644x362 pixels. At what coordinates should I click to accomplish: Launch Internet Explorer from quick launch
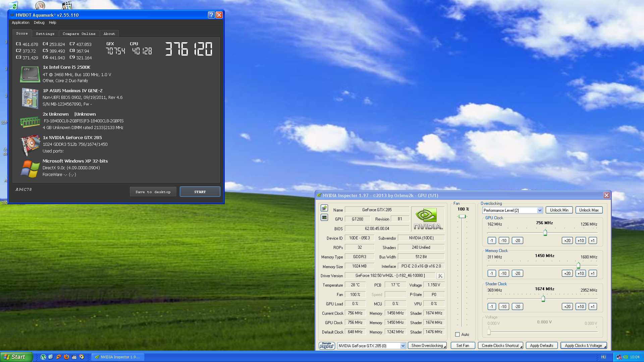pos(51,357)
